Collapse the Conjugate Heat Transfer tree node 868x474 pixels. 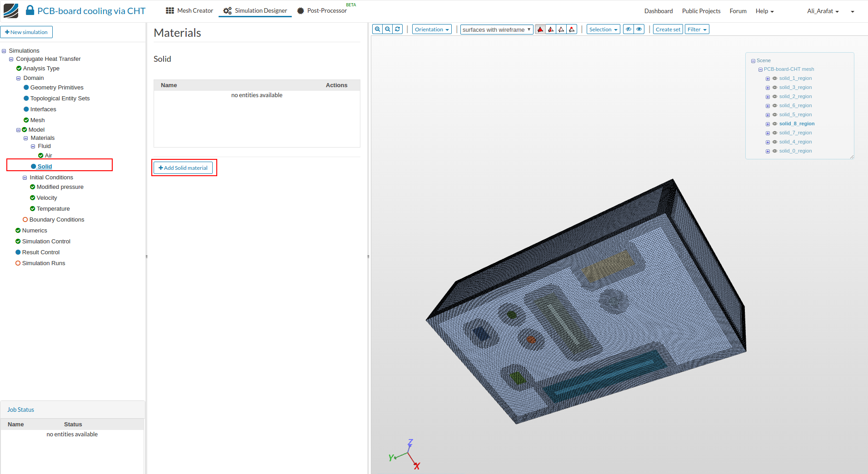click(11, 59)
